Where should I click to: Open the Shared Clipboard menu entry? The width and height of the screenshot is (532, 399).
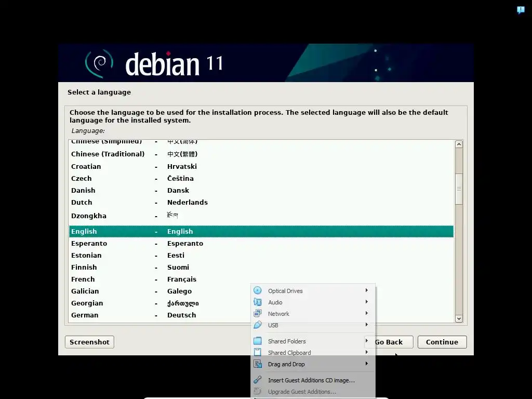(313, 353)
